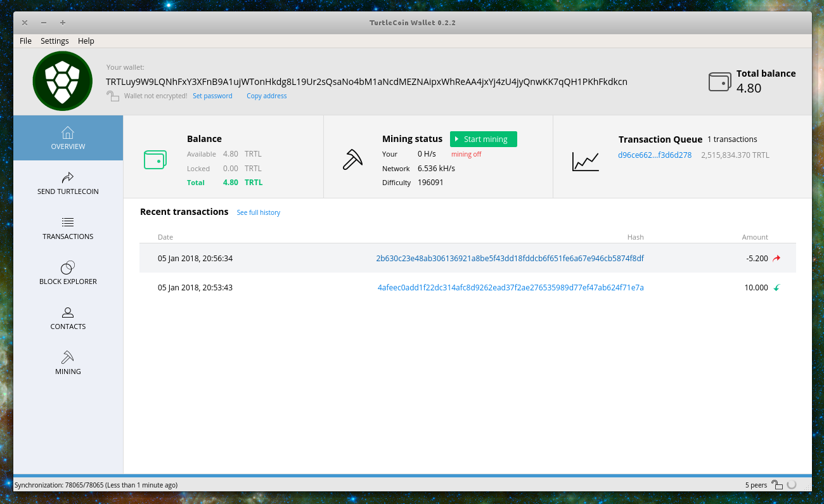Open See full history link

click(x=258, y=212)
